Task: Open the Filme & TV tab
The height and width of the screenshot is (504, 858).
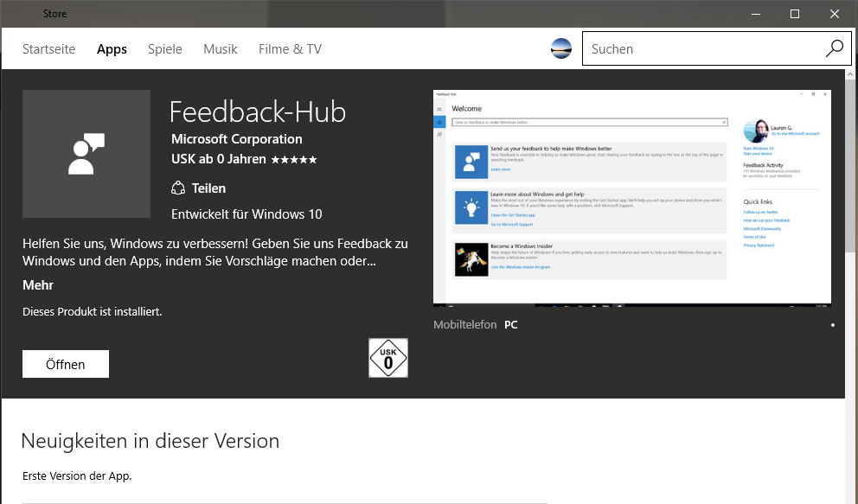Action: pos(290,49)
